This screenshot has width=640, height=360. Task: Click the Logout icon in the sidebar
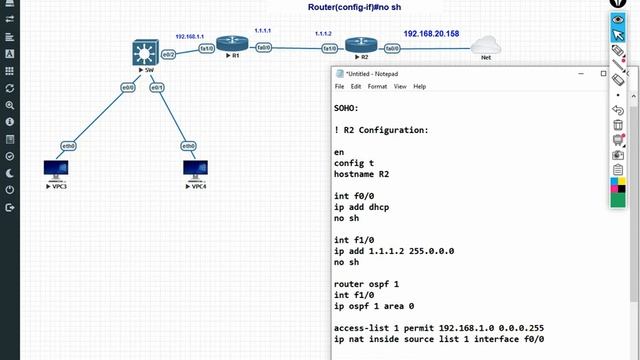10,207
